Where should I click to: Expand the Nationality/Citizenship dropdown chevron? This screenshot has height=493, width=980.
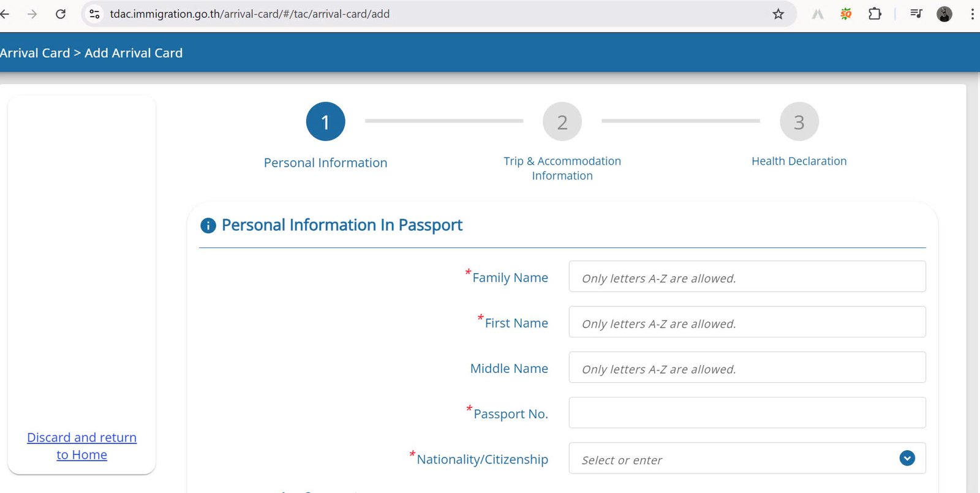(907, 457)
